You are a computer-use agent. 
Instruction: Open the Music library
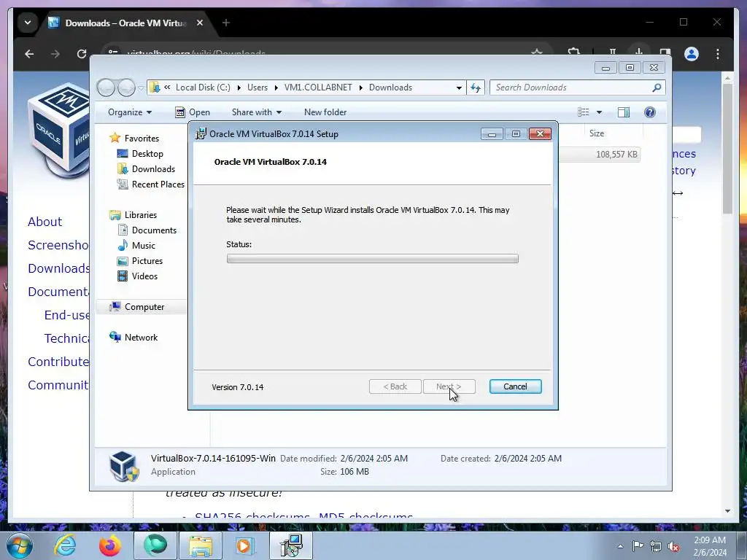pyautogui.click(x=144, y=245)
